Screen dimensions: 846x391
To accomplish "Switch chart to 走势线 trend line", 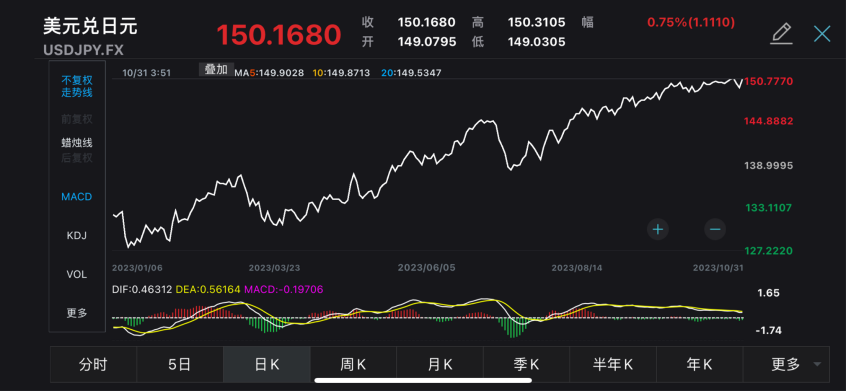I will pyautogui.click(x=77, y=93).
